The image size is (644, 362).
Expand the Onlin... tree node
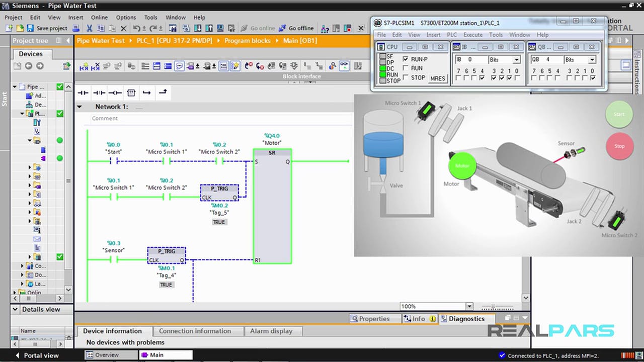tap(15, 292)
